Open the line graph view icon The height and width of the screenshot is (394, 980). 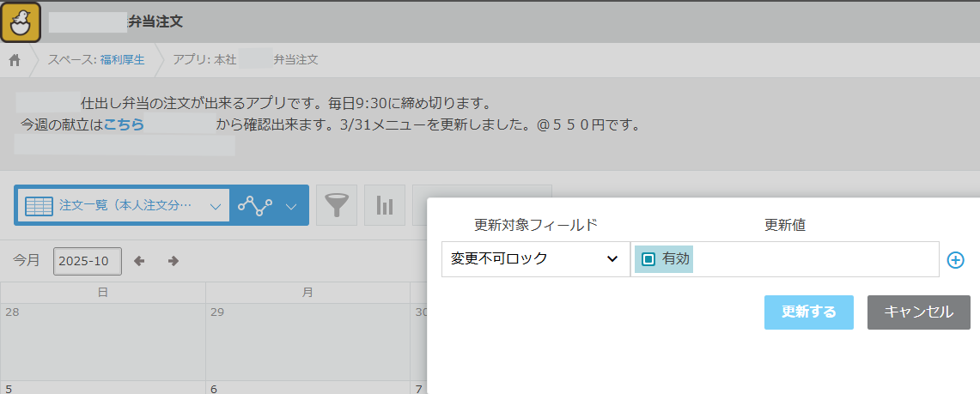click(255, 206)
